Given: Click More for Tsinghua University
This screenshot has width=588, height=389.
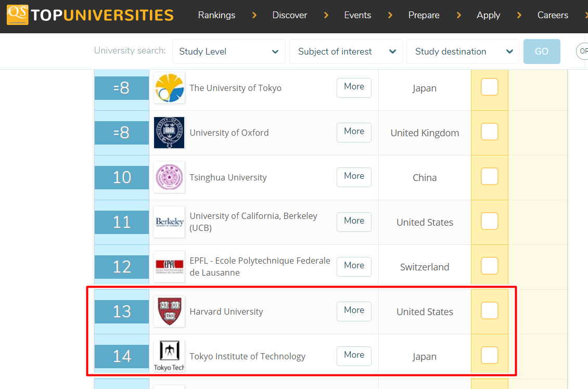Looking at the screenshot, I should (354, 177).
